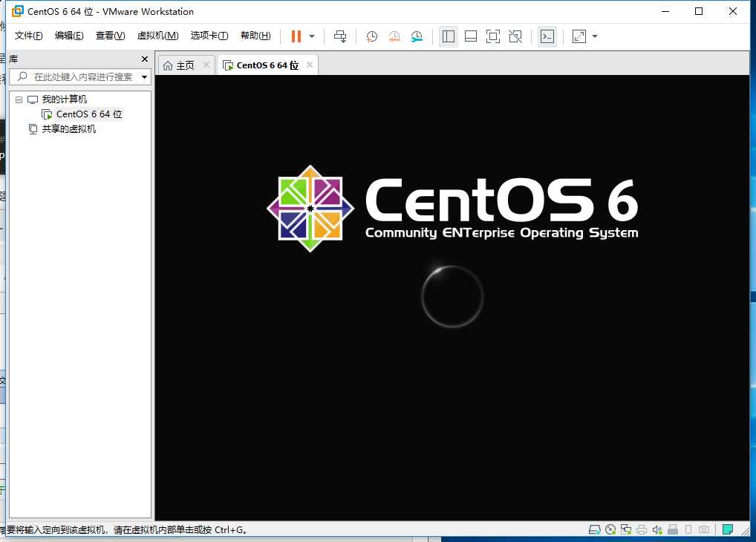Revert virtual machine to previous snapshot

394,36
